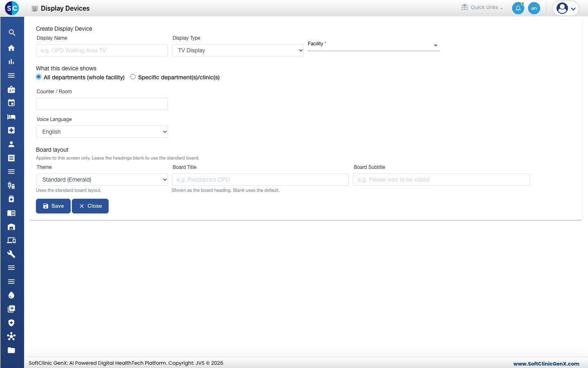Focus the Display Name field

click(x=102, y=50)
